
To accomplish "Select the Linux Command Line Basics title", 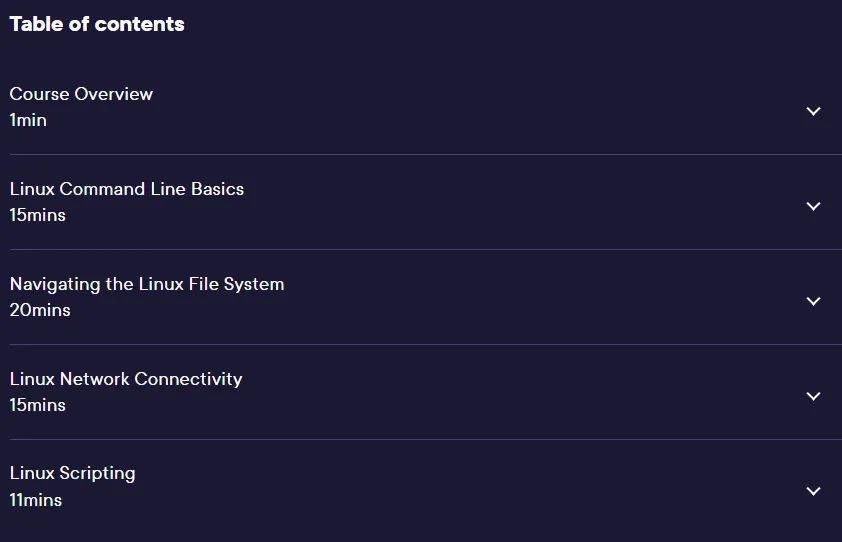I will click(127, 189).
